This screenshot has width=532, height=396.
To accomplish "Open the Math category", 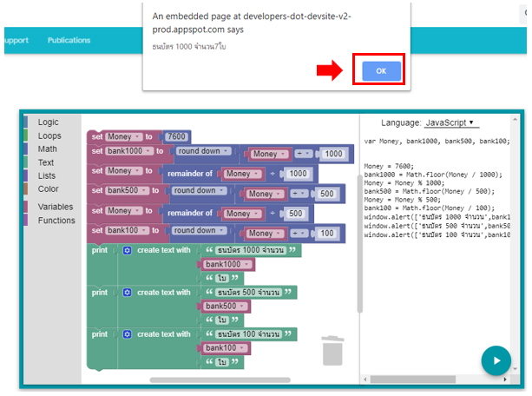I will tap(47, 148).
